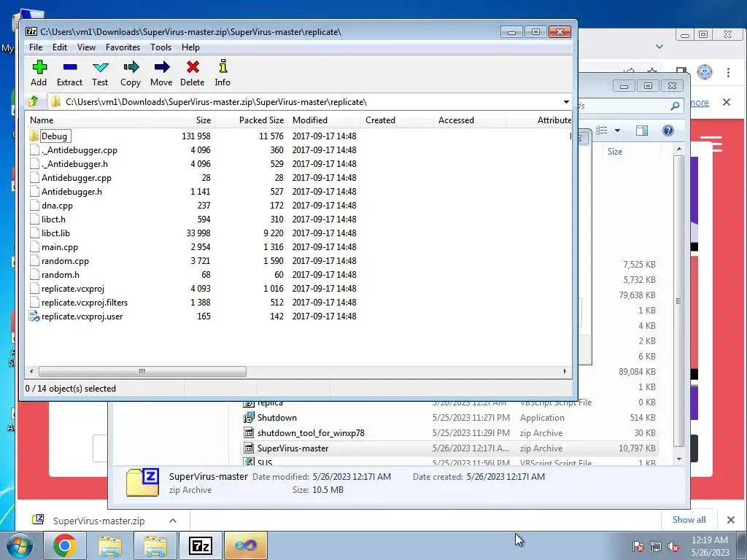747x560 pixels.
Task: Open the Tools menu
Action: pyautogui.click(x=160, y=47)
